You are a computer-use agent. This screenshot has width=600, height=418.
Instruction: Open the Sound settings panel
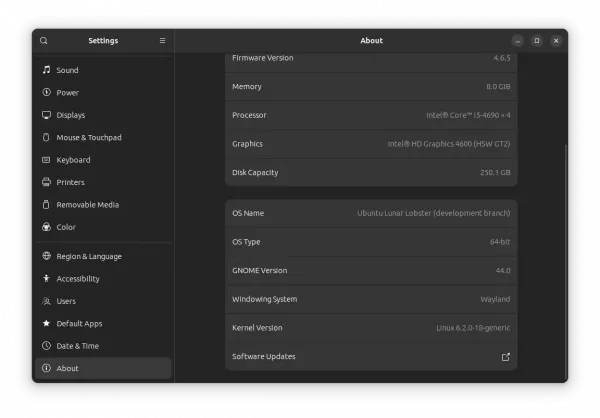pos(103,70)
